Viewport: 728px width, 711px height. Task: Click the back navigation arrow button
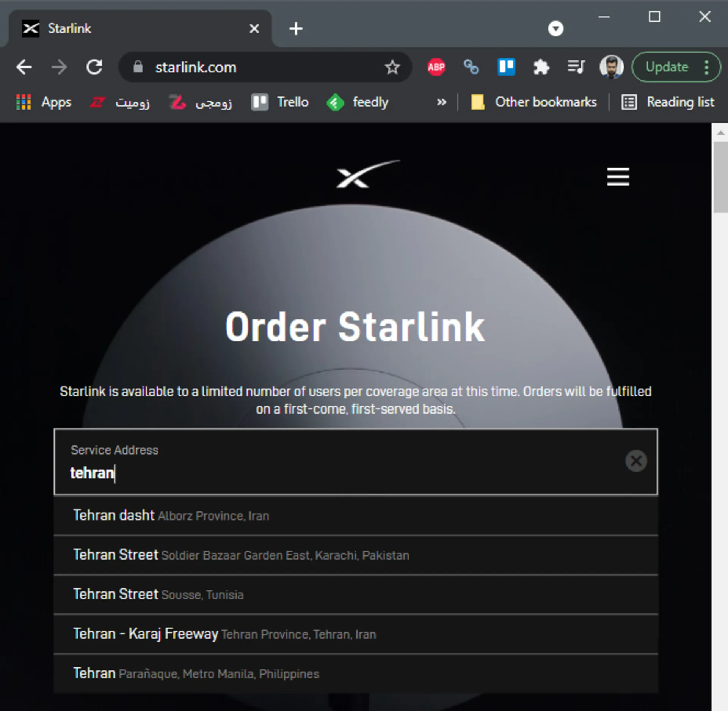click(25, 68)
